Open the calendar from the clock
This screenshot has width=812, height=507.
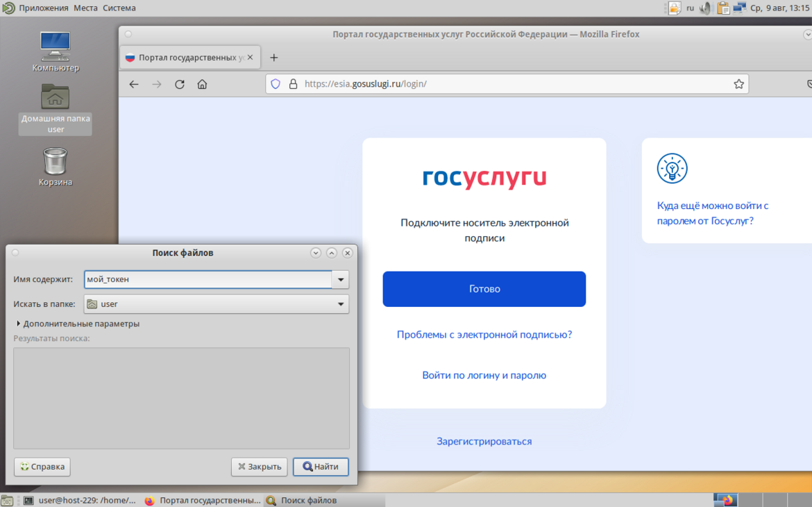[x=780, y=8]
